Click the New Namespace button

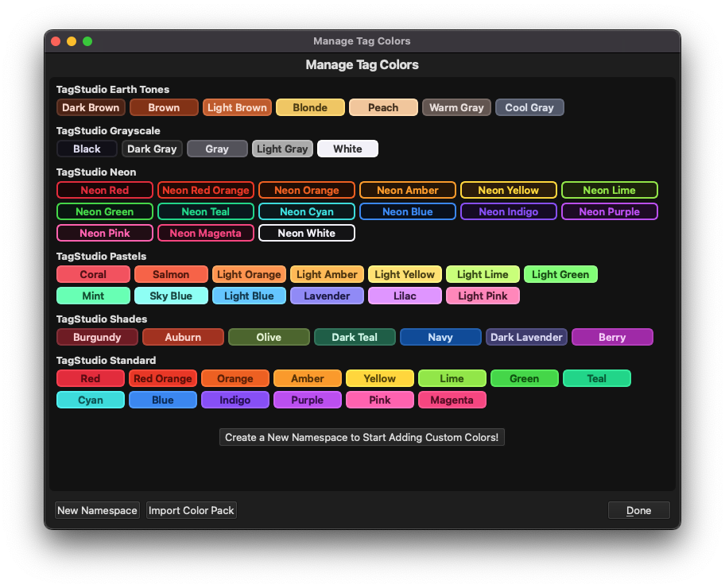pos(97,510)
